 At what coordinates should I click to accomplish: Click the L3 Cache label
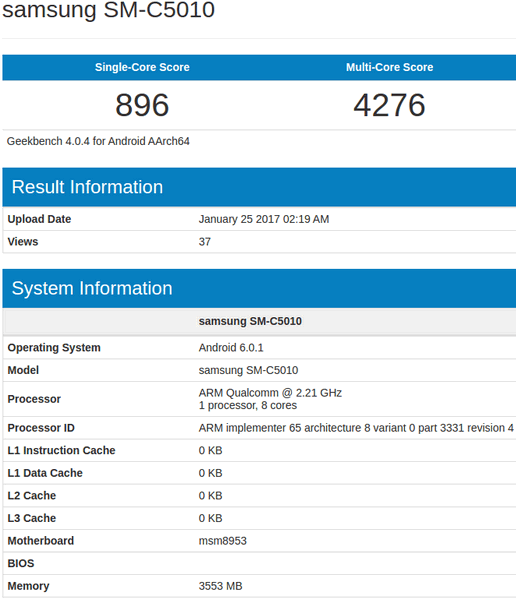(32, 518)
